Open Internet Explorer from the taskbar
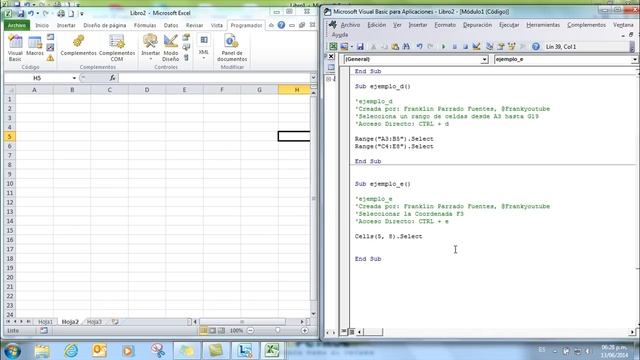Screen dimensions: 640x360 (71, 350)
